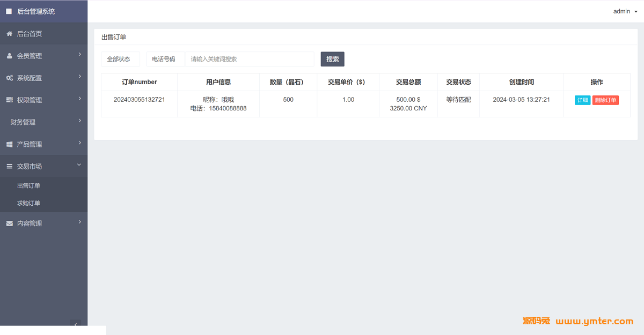Open the 财务管理 menu

(x=43, y=122)
